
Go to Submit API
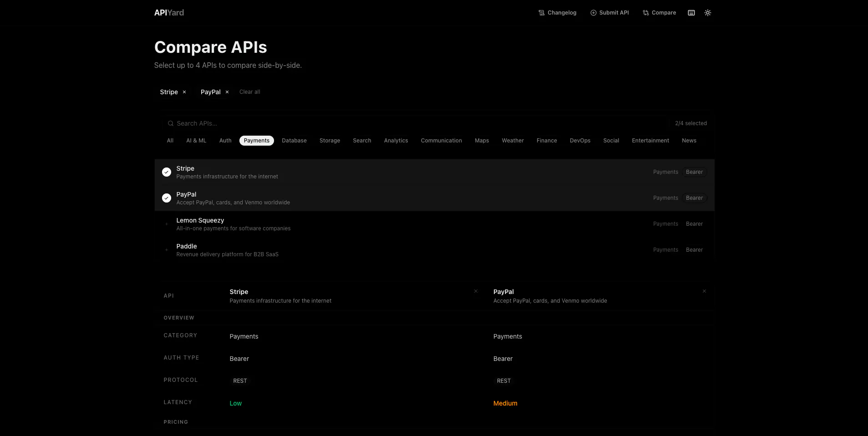point(609,13)
